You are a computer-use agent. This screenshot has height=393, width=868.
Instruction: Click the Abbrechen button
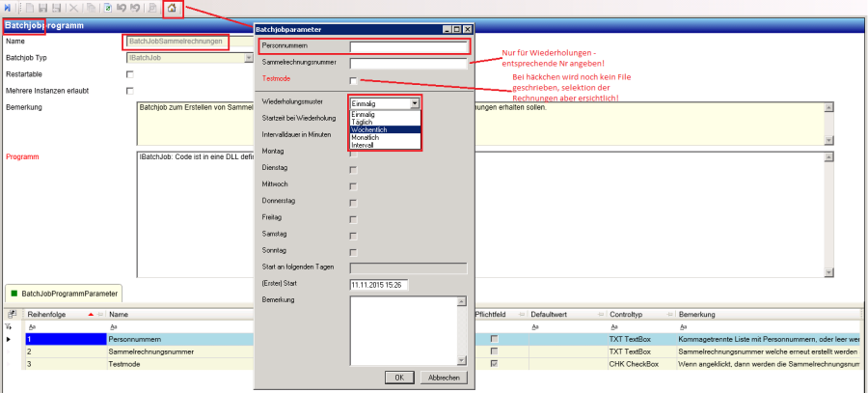pos(444,377)
